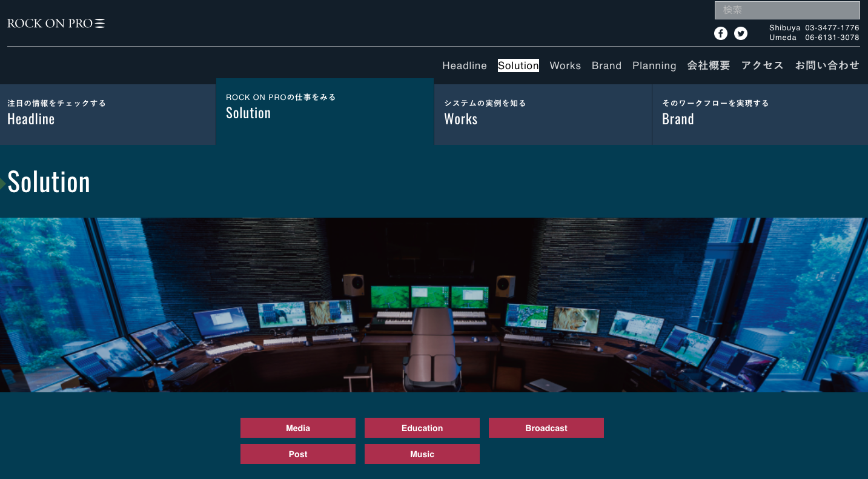Select Solution in the top navigation

[x=518, y=65]
